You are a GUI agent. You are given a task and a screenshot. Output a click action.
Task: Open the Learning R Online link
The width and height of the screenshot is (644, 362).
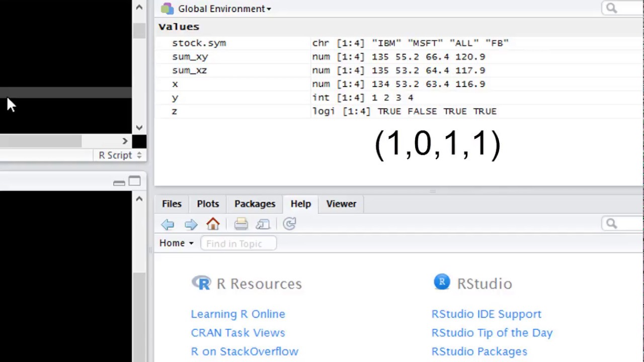coord(237,314)
